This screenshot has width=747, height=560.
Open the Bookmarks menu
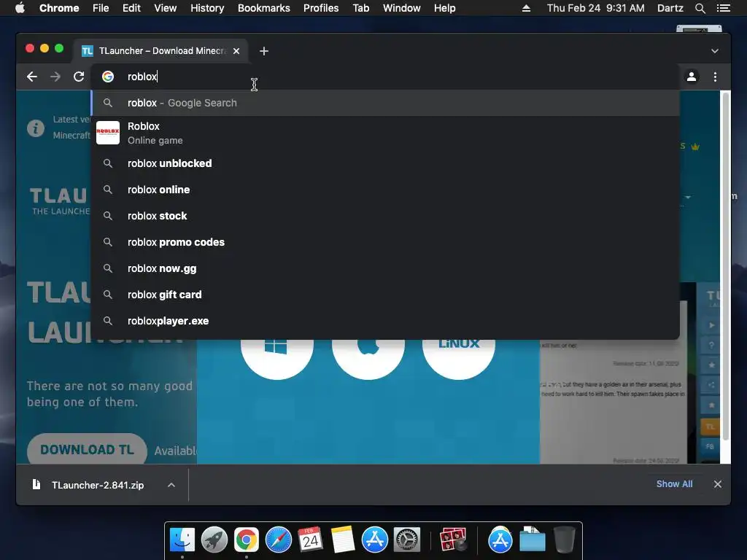point(264,8)
